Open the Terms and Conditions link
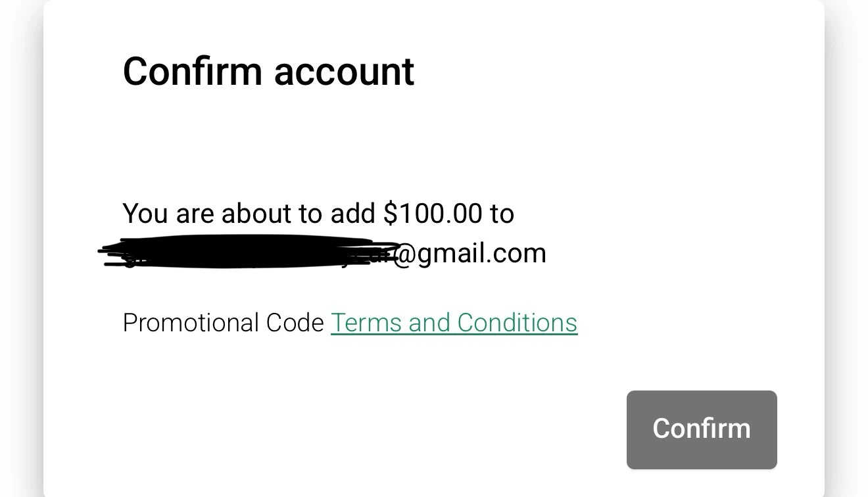 [x=454, y=323]
